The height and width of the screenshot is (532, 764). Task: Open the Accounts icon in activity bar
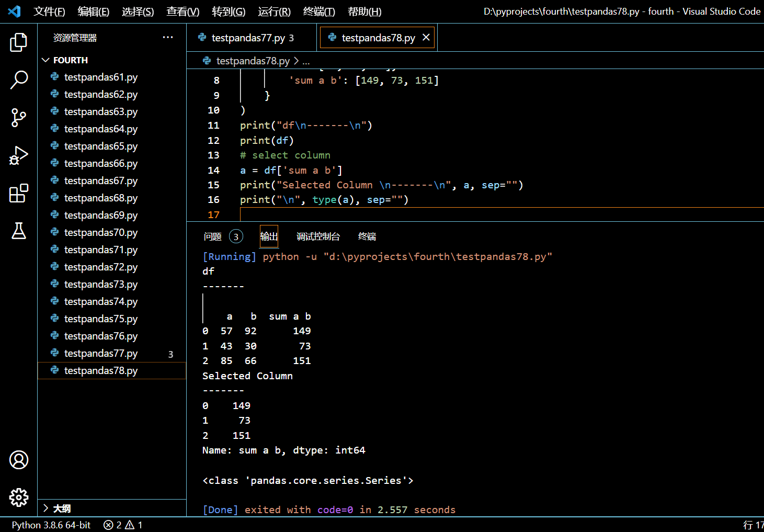[x=18, y=460]
